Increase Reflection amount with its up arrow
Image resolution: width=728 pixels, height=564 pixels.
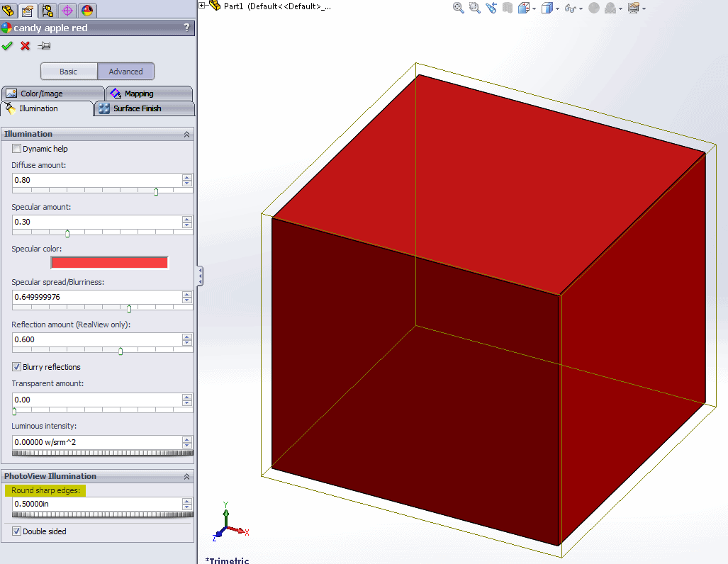187,337
